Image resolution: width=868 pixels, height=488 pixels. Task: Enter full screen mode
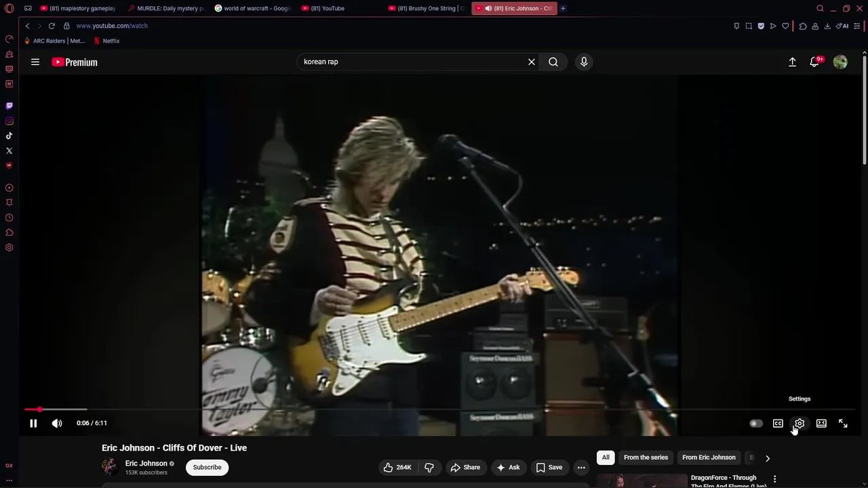coord(843,424)
